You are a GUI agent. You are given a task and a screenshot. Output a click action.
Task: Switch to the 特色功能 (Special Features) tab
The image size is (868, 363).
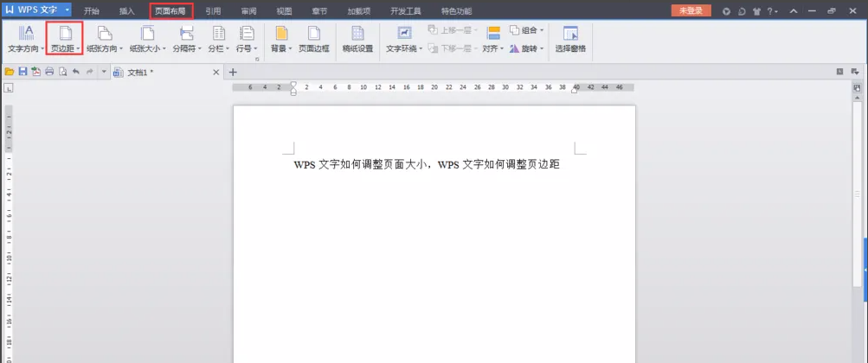pyautogui.click(x=457, y=11)
